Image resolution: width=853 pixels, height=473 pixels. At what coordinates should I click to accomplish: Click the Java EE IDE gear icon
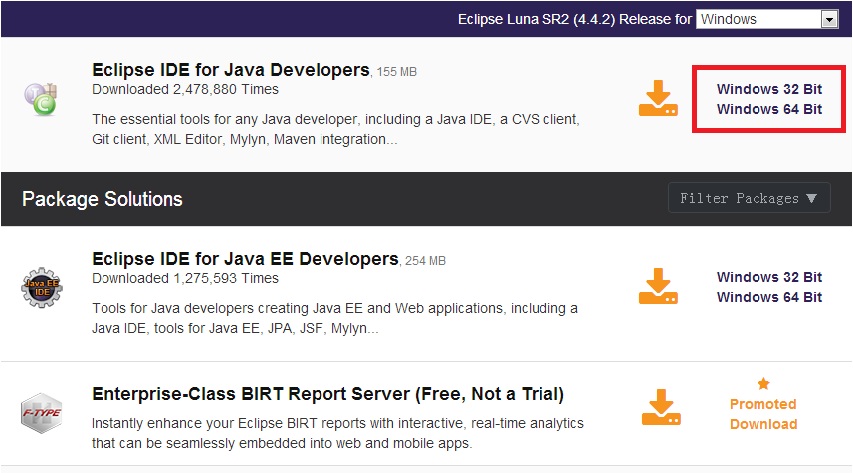coord(42,288)
